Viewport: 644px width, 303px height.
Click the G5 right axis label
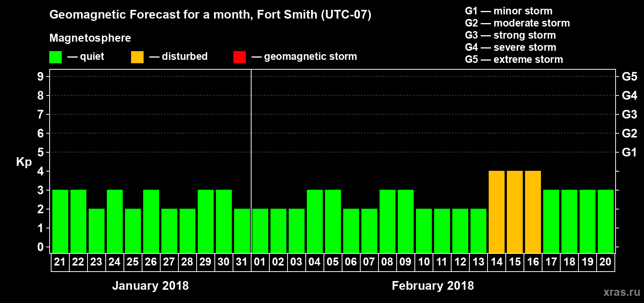629,77
